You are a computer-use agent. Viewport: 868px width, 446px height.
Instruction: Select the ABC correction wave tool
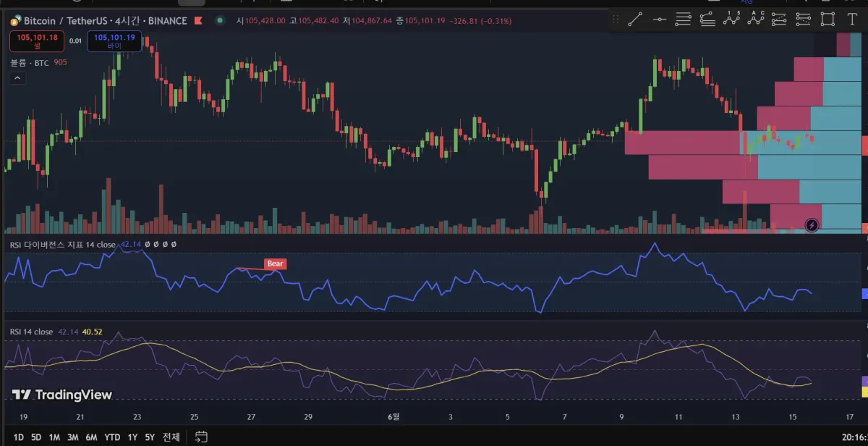(756, 20)
